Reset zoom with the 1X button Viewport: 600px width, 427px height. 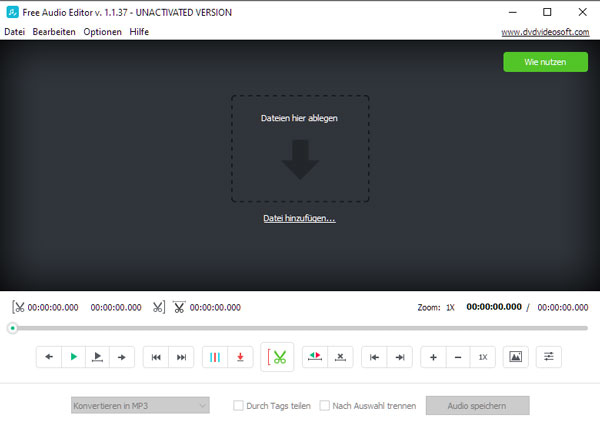click(483, 357)
